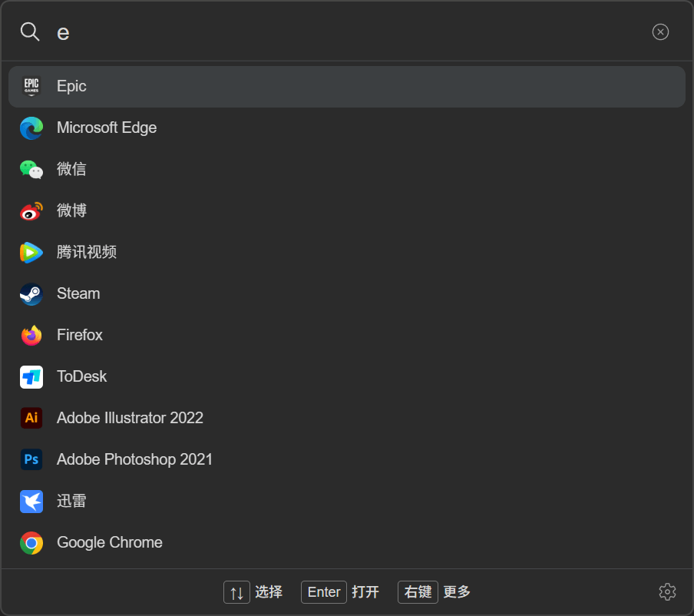Open the Epic result

coord(347,86)
